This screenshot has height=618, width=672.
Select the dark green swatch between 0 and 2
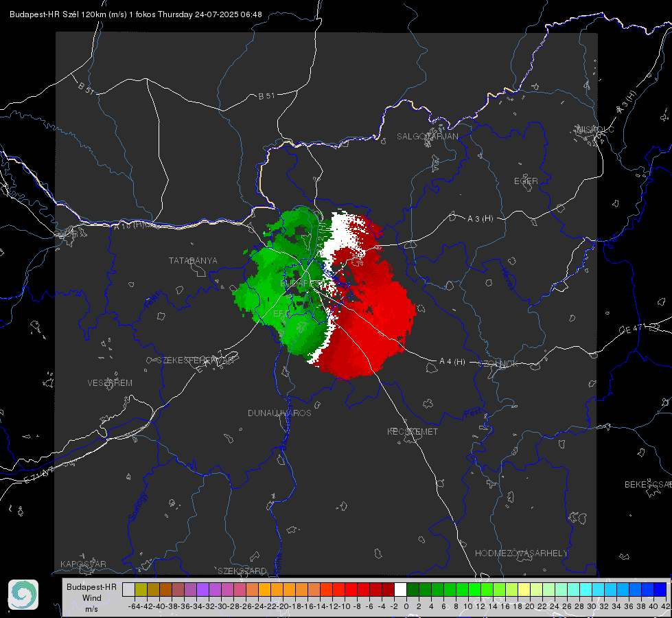click(413, 589)
